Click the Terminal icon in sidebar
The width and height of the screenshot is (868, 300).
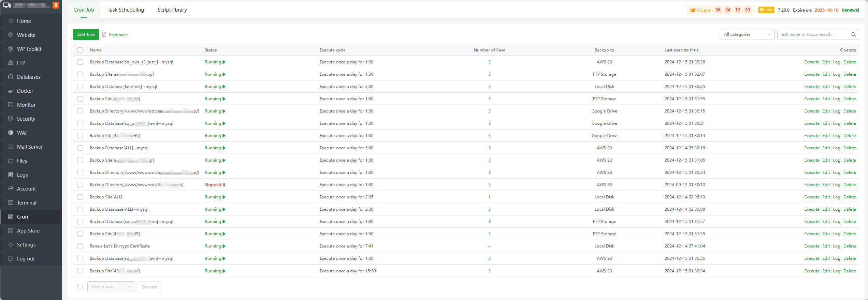click(x=11, y=203)
